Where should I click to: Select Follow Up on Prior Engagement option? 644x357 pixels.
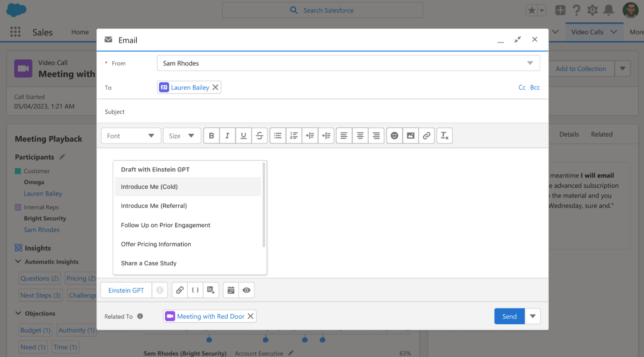[x=165, y=225]
